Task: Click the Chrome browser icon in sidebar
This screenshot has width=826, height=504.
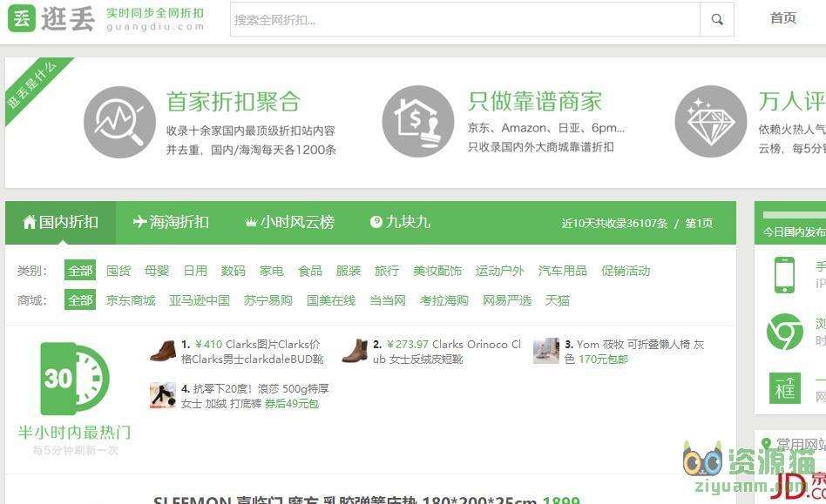Action: [784, 332]
